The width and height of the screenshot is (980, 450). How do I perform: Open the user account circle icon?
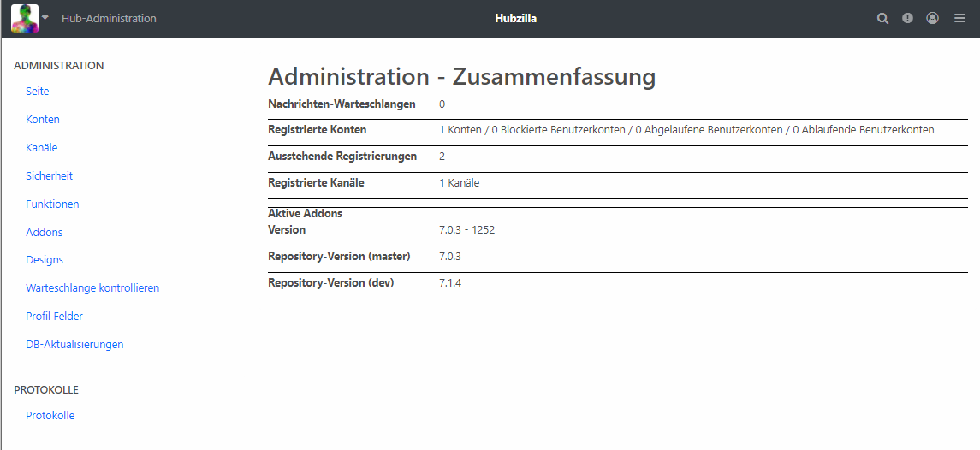(x=933, y=18)
